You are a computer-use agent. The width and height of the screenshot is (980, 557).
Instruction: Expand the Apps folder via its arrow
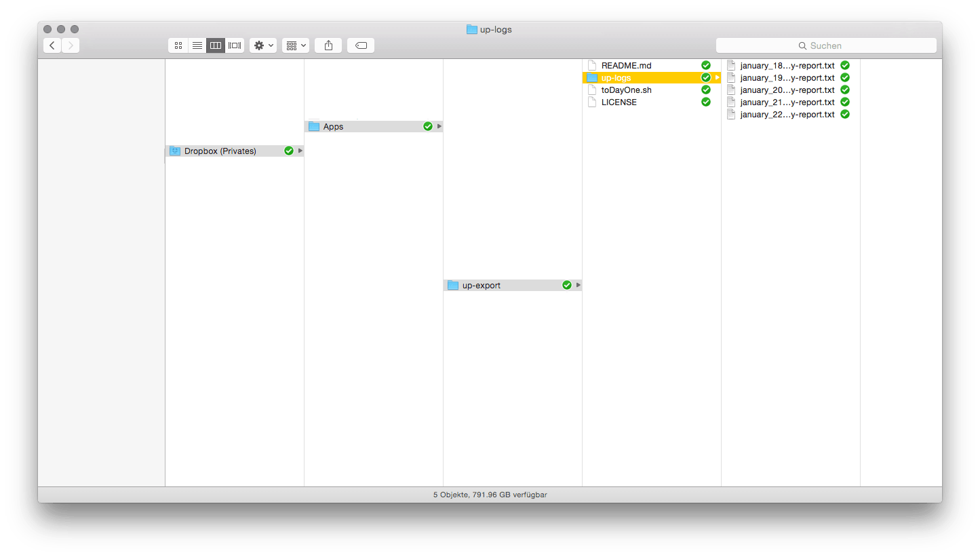tap(439, 126)
